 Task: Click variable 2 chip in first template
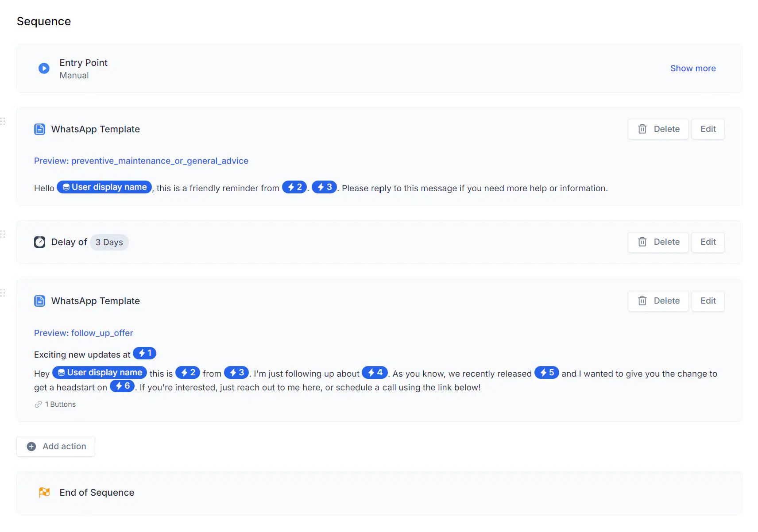pyautogui.click(x=294, y=187)
